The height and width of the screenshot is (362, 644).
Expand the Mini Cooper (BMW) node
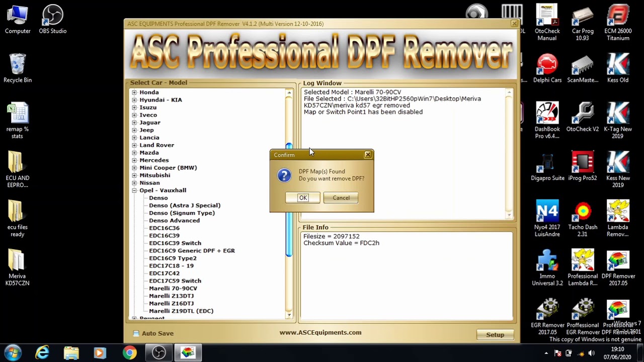[x=134, y=168]
